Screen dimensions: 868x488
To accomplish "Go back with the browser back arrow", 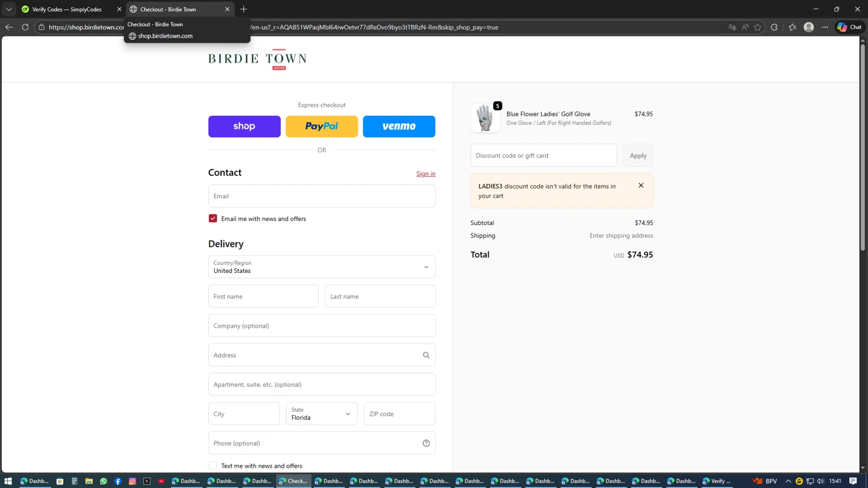I will point(9,27).
